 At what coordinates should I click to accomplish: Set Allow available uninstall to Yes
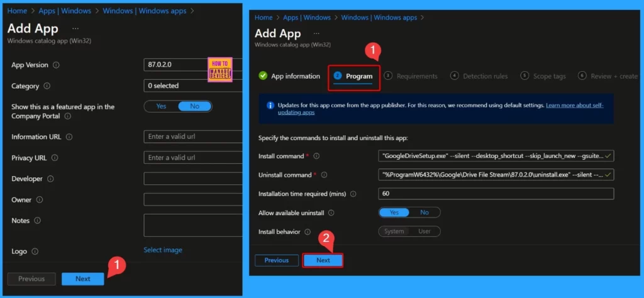click(x=394, y=212)
